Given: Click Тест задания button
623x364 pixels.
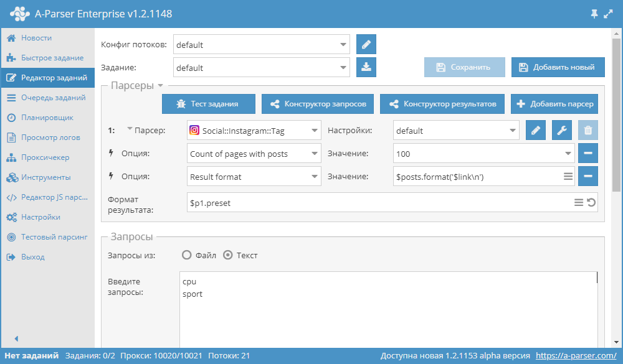Looking at the screenshot, I should tap(209, 104).
